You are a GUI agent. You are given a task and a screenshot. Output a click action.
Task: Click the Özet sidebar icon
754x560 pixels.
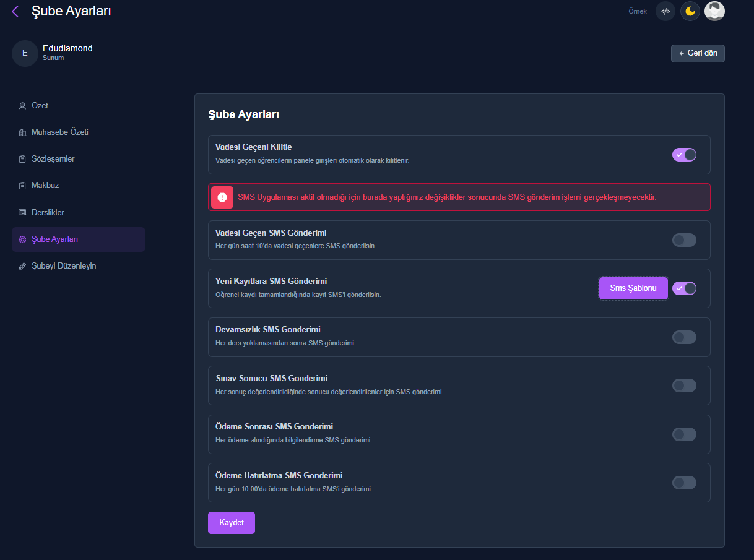pyautogui.click(x=22, y=106)
